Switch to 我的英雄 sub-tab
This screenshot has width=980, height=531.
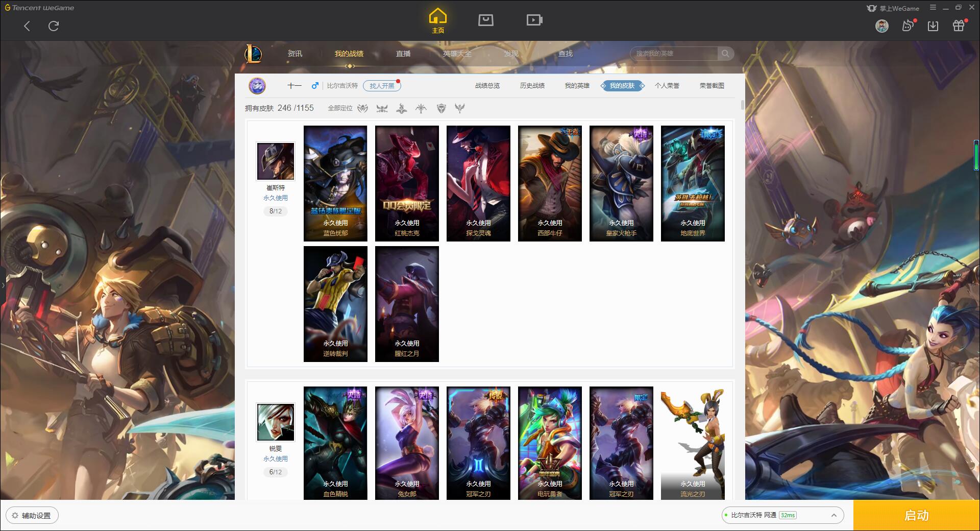[x=577, y=86]
